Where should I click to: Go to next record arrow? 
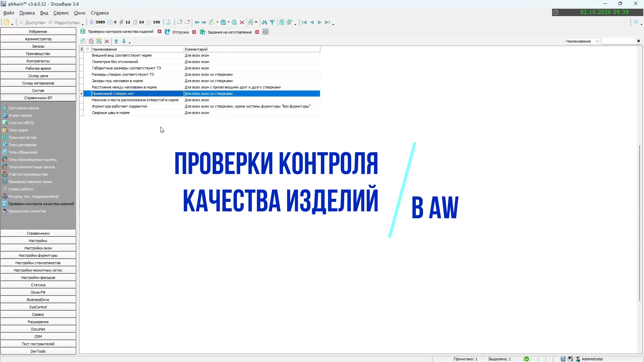tap(320, 22)
